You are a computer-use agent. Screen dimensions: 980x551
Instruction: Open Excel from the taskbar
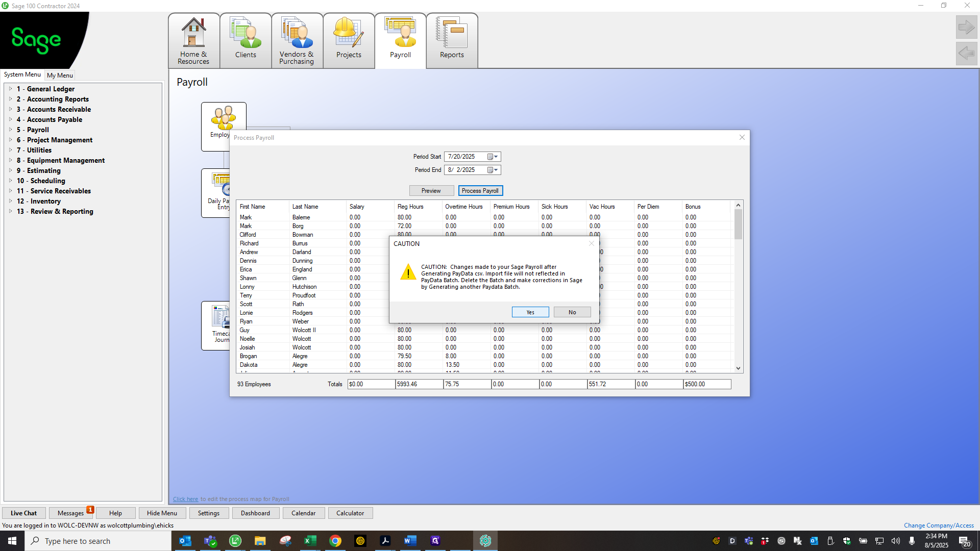pyautogui.click(x=310, y=541)
